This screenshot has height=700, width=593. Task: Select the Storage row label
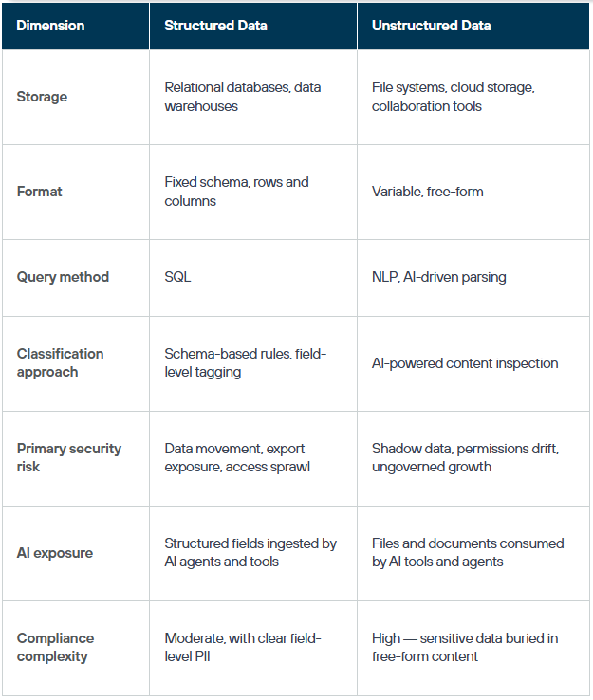click(x=42, y=97)
